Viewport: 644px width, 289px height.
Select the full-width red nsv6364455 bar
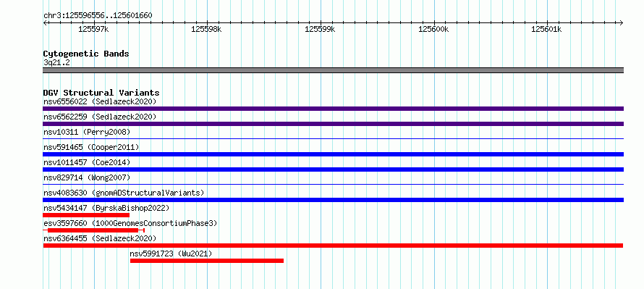333,246
